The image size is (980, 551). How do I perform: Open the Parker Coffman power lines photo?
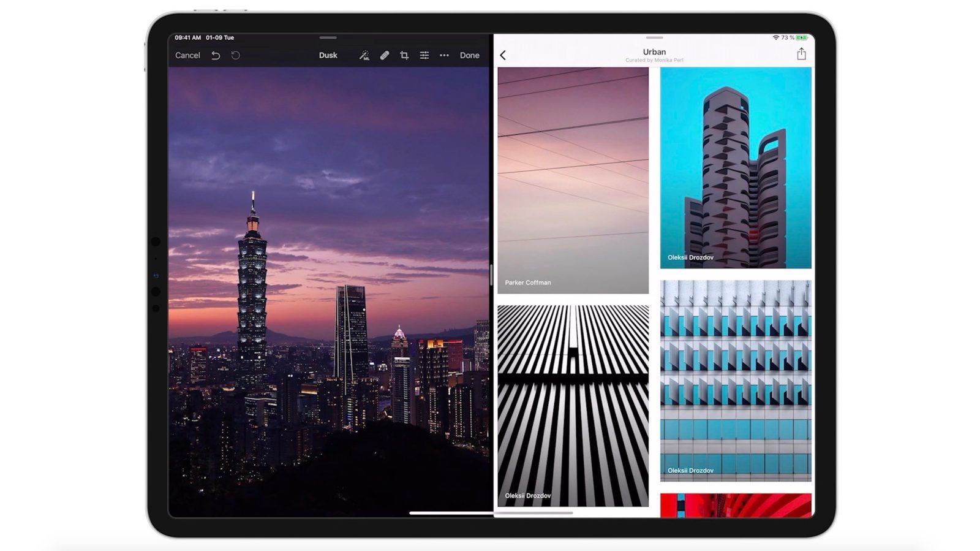pos(573,180)
